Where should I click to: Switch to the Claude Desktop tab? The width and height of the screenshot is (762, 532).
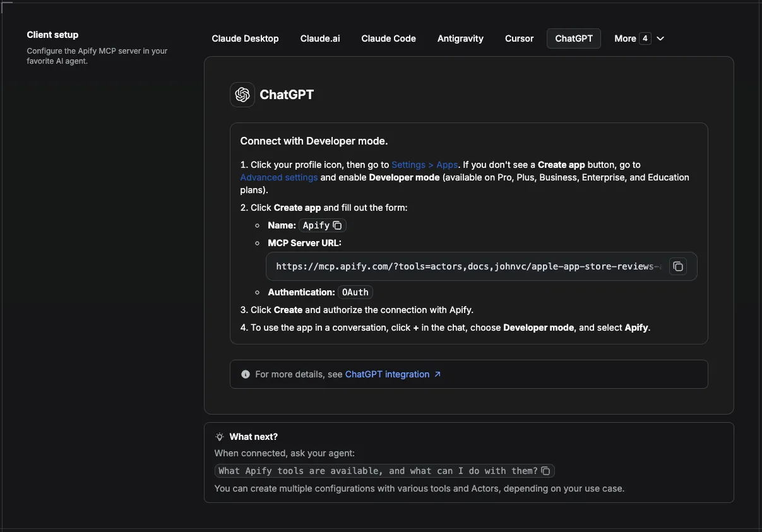pos(245,38)
